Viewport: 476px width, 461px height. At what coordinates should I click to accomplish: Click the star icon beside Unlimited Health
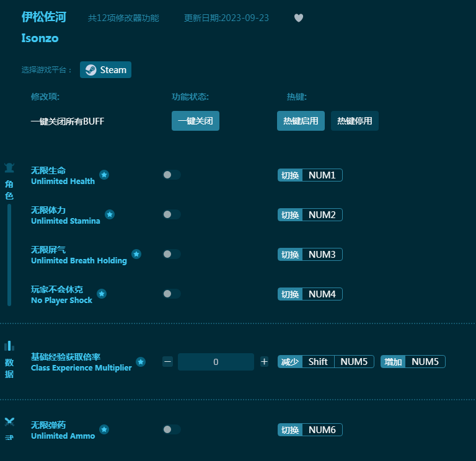pos(104,175)
